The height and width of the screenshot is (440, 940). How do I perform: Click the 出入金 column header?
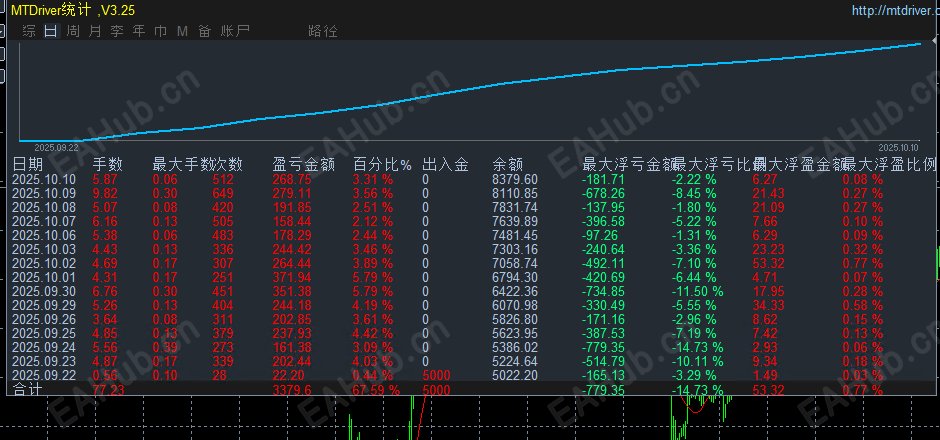[x=445, y=164]
